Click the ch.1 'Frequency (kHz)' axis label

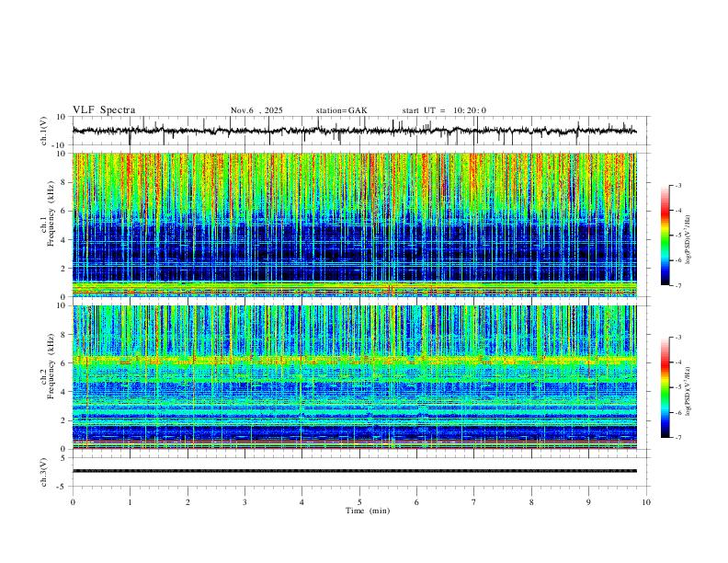[51, 213]
